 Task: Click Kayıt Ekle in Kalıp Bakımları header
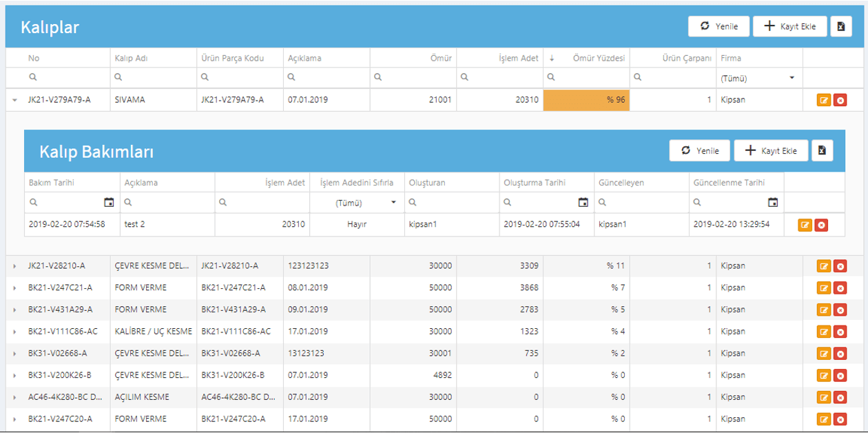[771, 150]
